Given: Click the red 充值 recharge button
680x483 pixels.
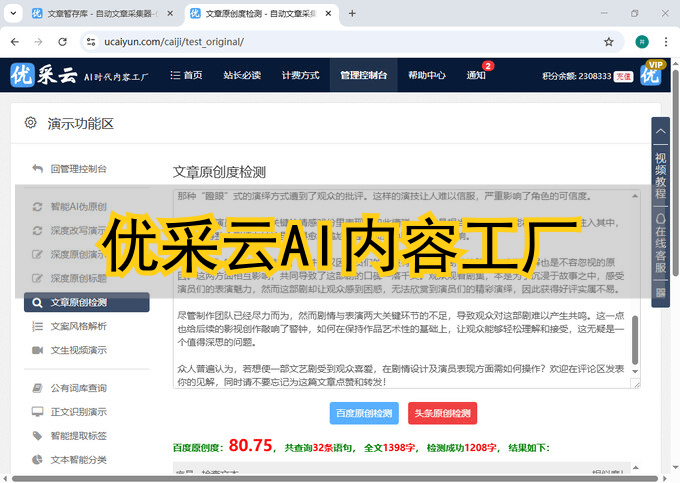Looking at the screenshot, I should tap(623, 76).
